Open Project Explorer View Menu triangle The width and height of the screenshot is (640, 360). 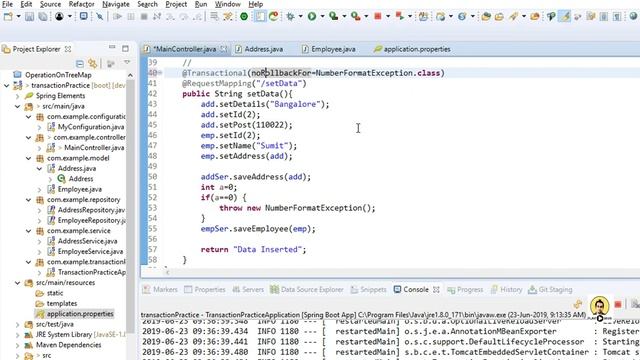pos(127,62)
